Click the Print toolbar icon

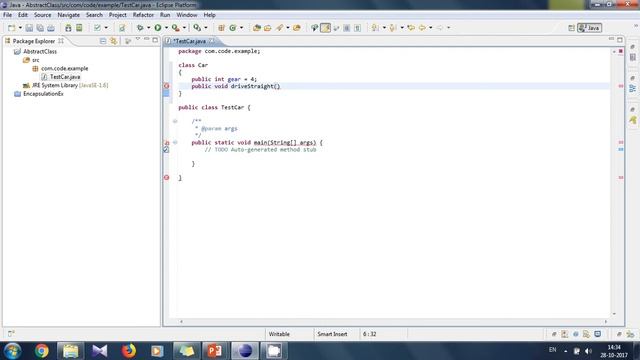coord(51,28)
